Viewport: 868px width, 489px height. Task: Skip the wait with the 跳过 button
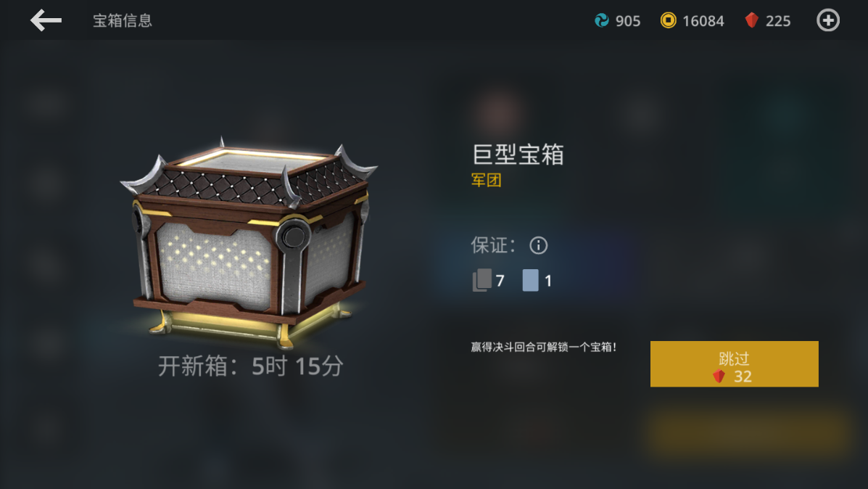(x=734, y=363)
